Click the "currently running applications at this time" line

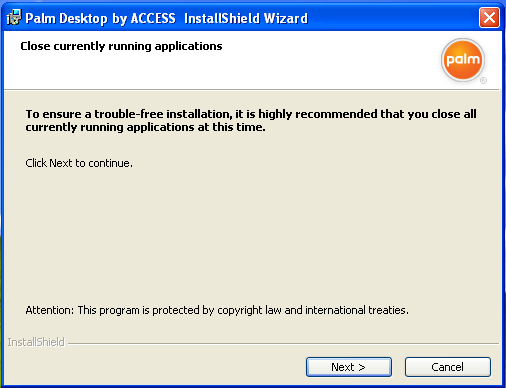(145, 127)
